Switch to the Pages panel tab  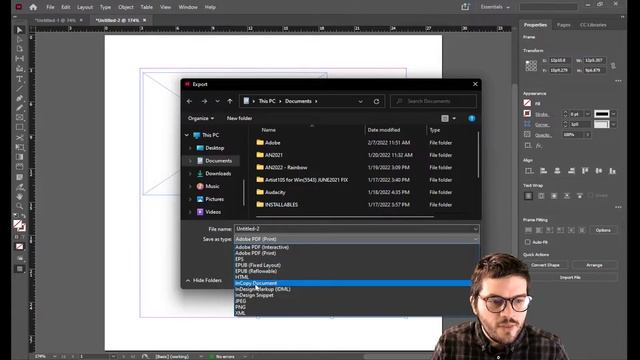563,25
